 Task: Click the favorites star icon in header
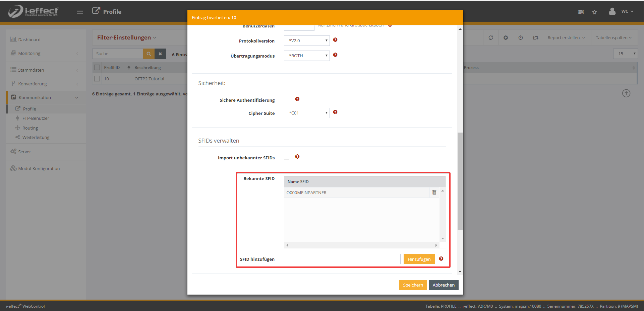point(594,12)
